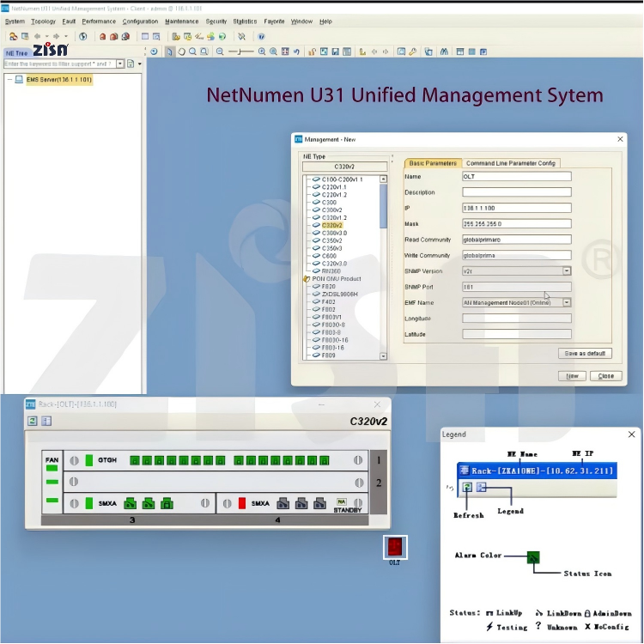Open the rack Legend icon
The image size is (644, 644).
pyautogui.click(x=46, y=421)
